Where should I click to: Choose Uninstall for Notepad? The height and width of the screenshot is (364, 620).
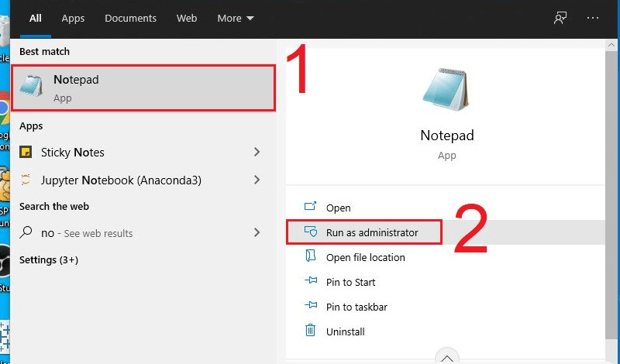(x=445, y=331)
